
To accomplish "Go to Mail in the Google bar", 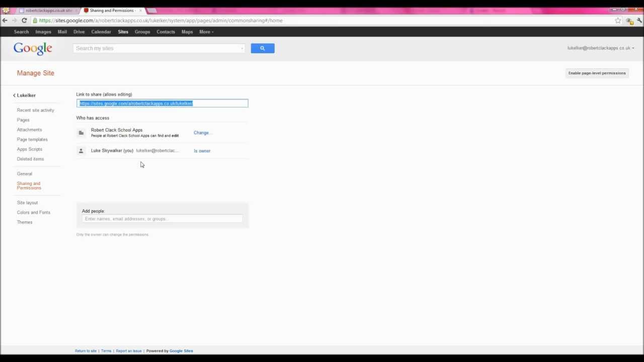I will 62,32.
